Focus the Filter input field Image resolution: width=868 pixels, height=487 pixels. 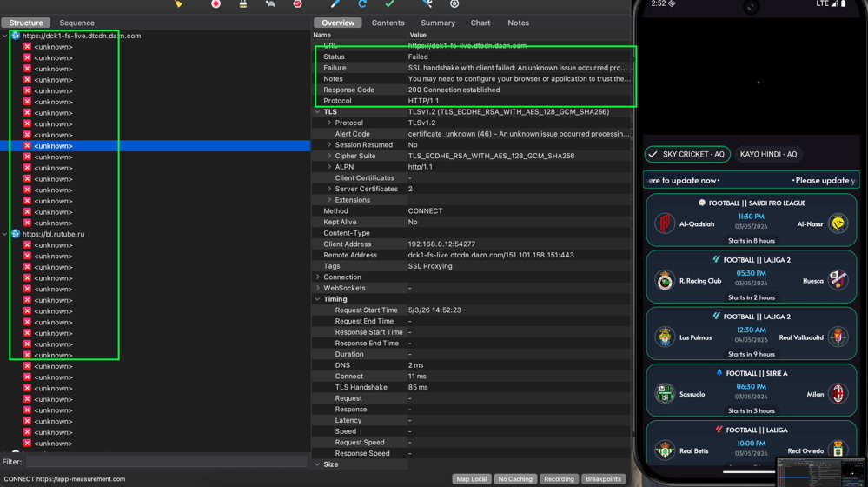click(166, 462)
